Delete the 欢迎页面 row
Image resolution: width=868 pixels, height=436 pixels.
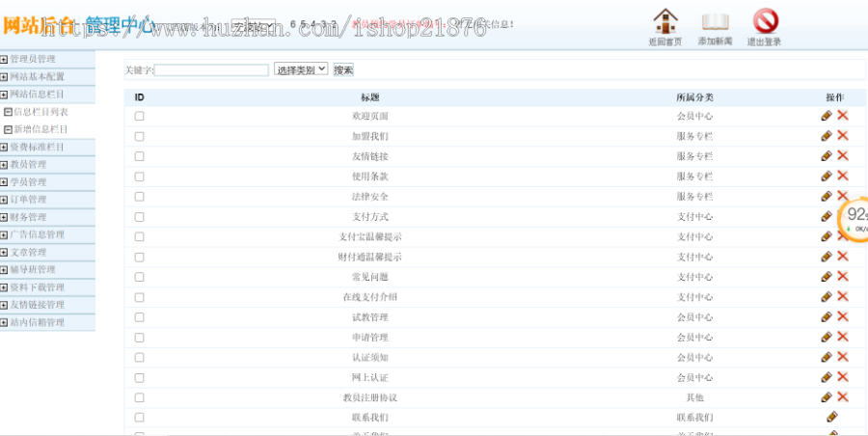point(843,115)
